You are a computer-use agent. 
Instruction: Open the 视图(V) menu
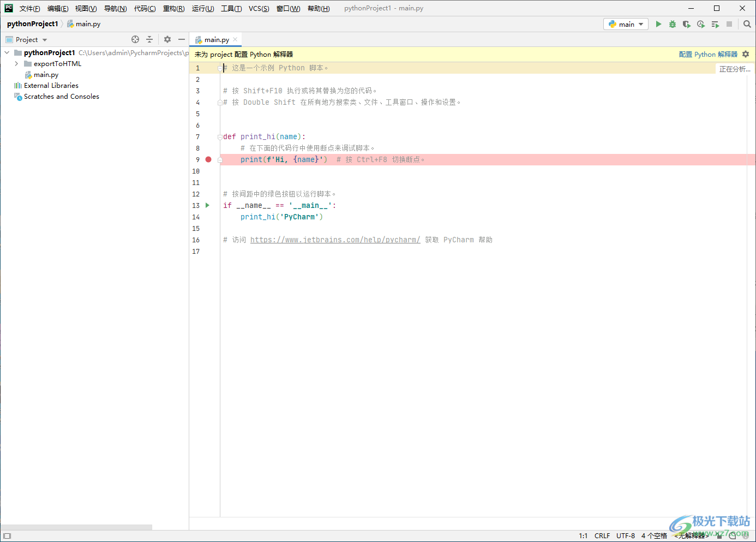86,8
